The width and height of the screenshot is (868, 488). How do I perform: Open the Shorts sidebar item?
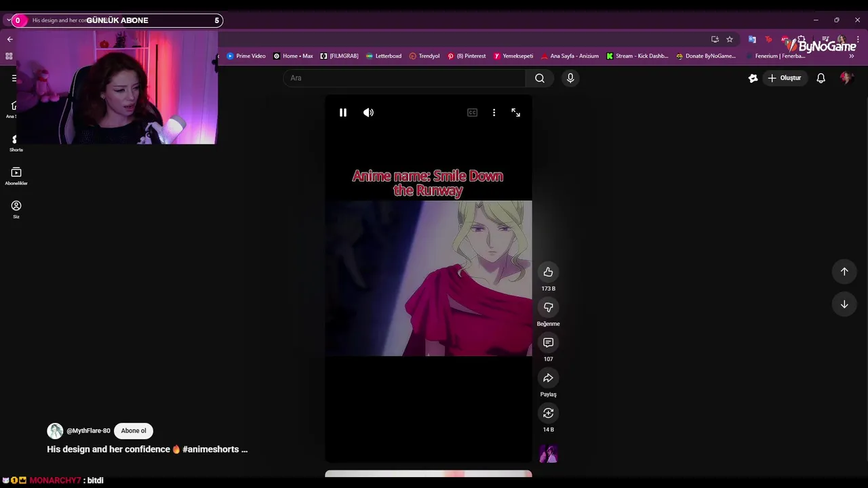coord(16,143)
